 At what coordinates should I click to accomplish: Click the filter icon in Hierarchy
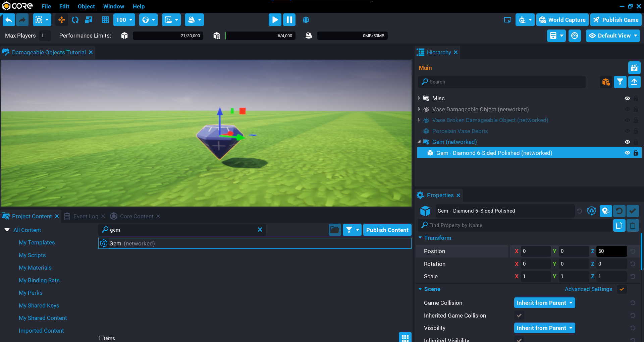tap(620, 82)
